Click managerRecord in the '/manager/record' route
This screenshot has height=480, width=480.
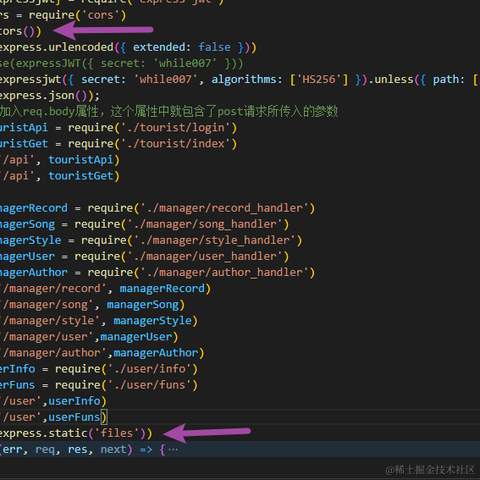point(162,288)
